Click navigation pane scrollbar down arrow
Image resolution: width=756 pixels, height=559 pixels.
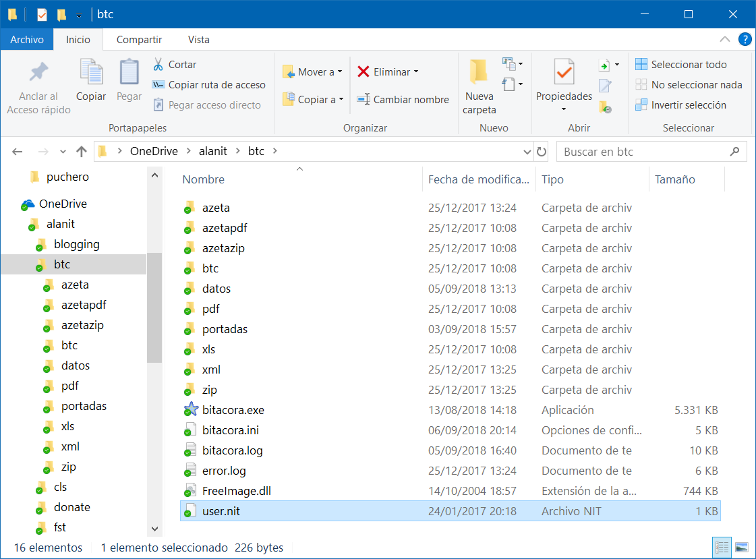[154, 529]
